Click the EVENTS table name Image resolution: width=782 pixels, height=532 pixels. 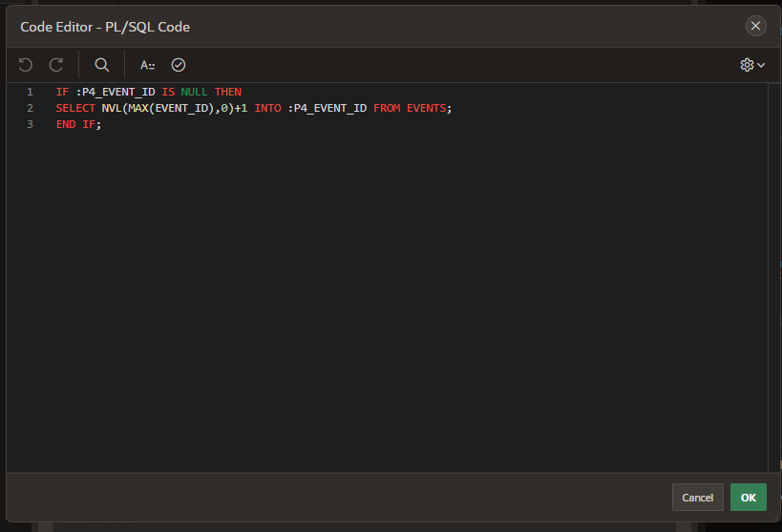tap(427, 108)
